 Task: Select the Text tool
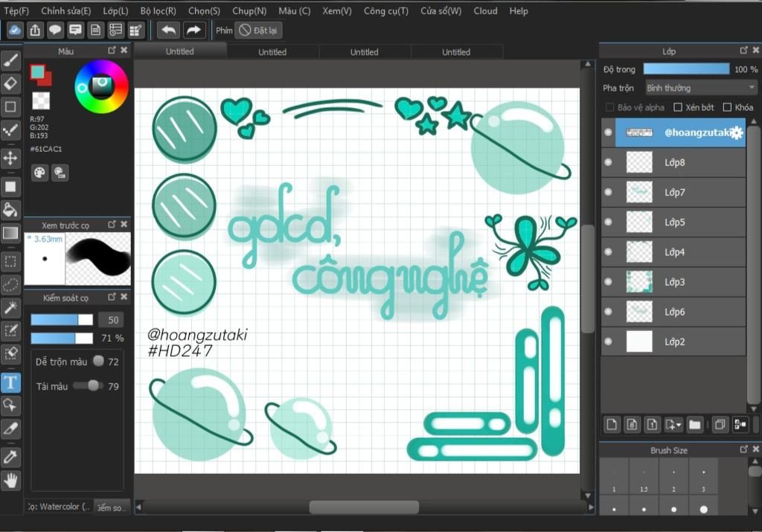pyautogui.click(x=10, y=382)
